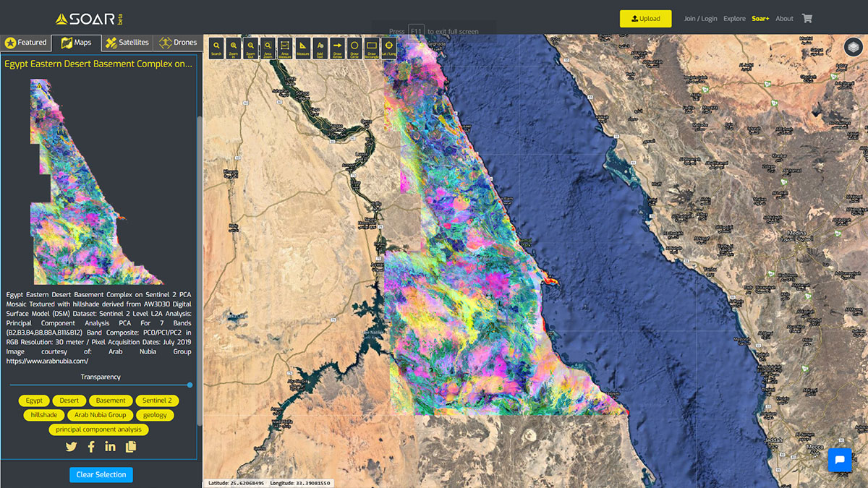Open the shopping cart

[807, 19]
